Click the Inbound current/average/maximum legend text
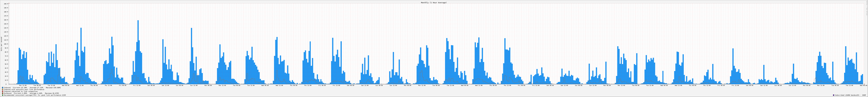Viewport: 868px width, 97px height. (32, 87)
